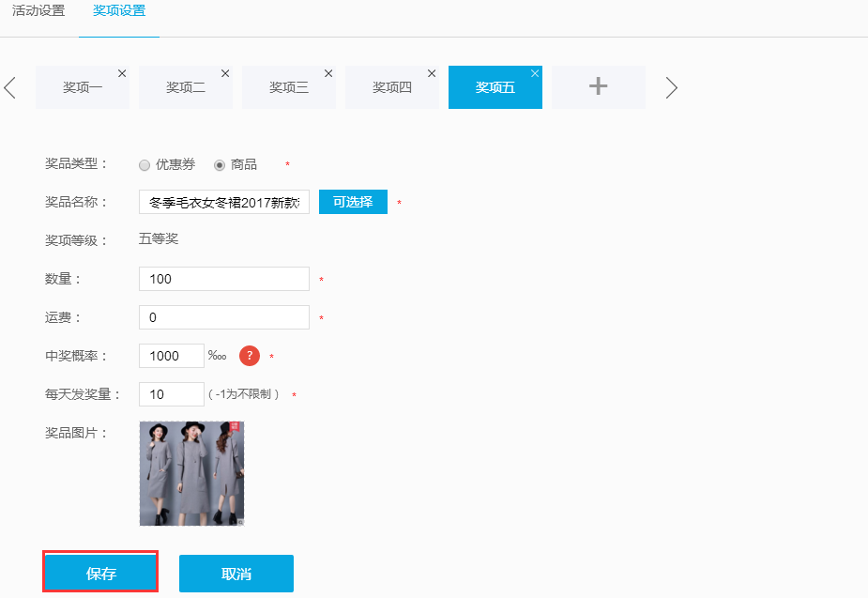Close the 奖项二 tab with its X
Viewport: 868px width, 598px height.
[x=225, y=73]
